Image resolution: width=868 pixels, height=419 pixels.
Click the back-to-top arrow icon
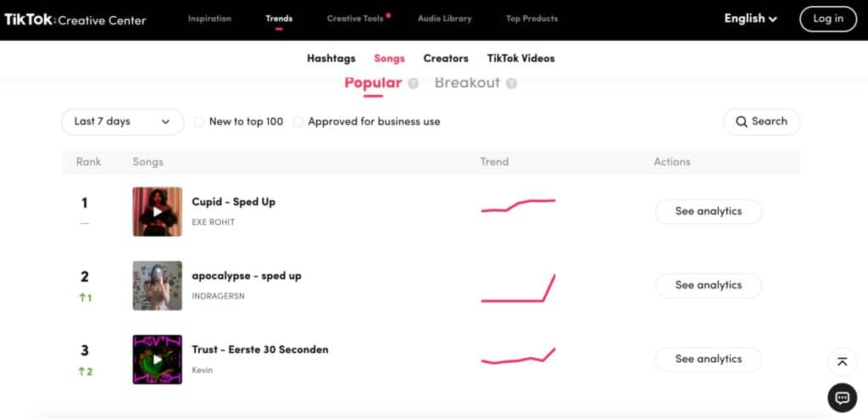[x=842, y=362]
